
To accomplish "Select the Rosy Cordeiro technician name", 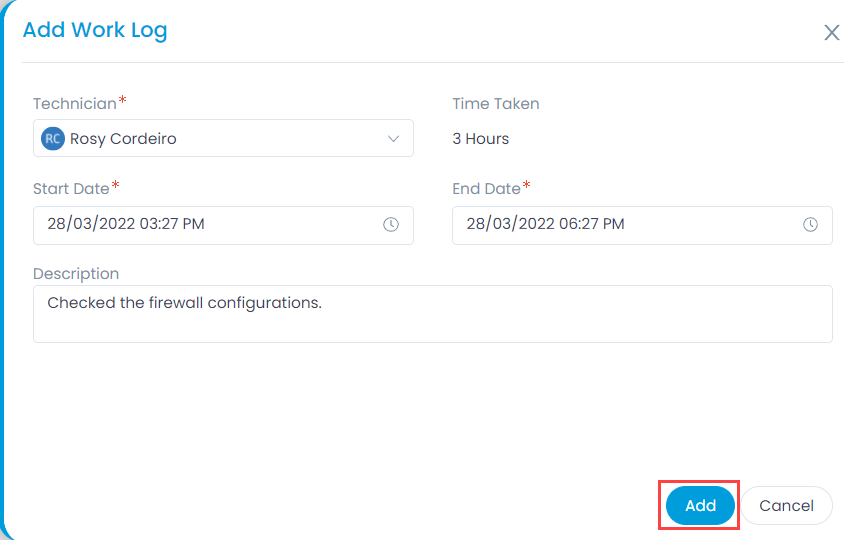I will pos(123,139).
